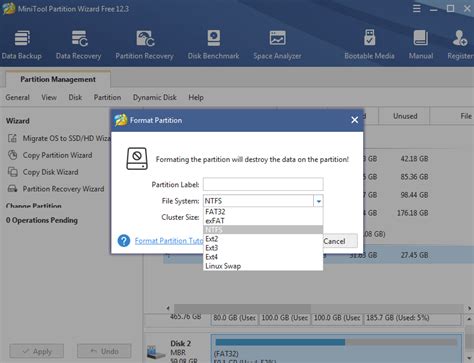474x363 pixels.
Task: Click the Unused column header
Action: pos(405,116)
